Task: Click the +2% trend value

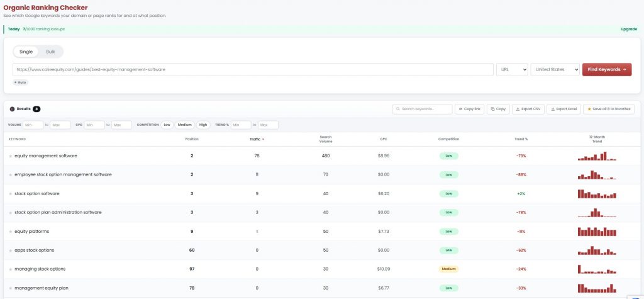Action: [x=521, y=194]
